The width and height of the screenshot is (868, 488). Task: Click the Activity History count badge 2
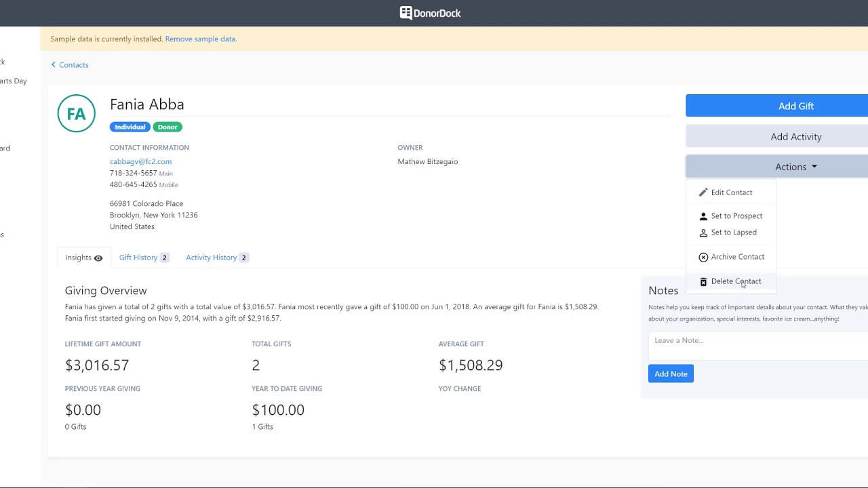(243, 258)
